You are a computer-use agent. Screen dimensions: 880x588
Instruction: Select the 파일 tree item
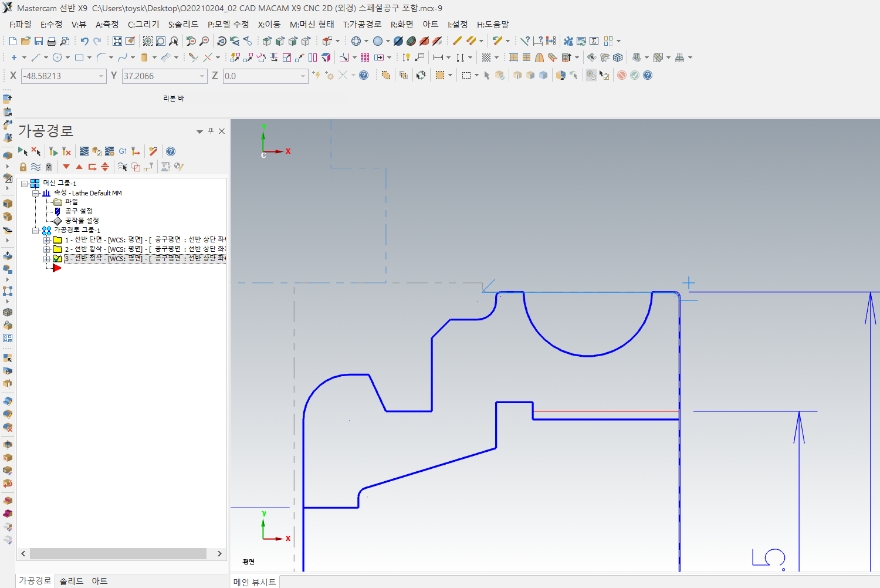click(x=71, y=202)
